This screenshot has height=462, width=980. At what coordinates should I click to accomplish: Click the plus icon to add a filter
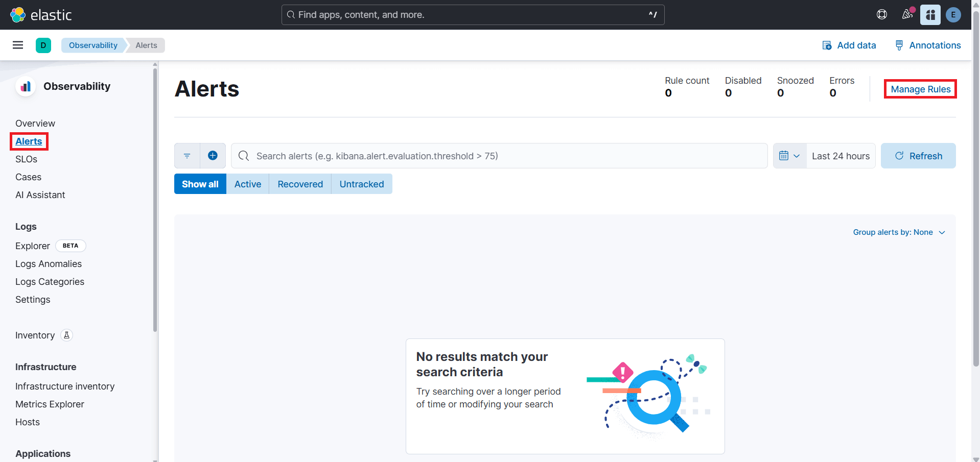point(213,156)
